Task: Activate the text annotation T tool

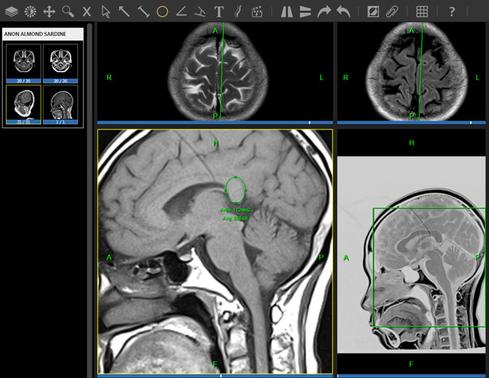Action: click(x=219, y=12)
